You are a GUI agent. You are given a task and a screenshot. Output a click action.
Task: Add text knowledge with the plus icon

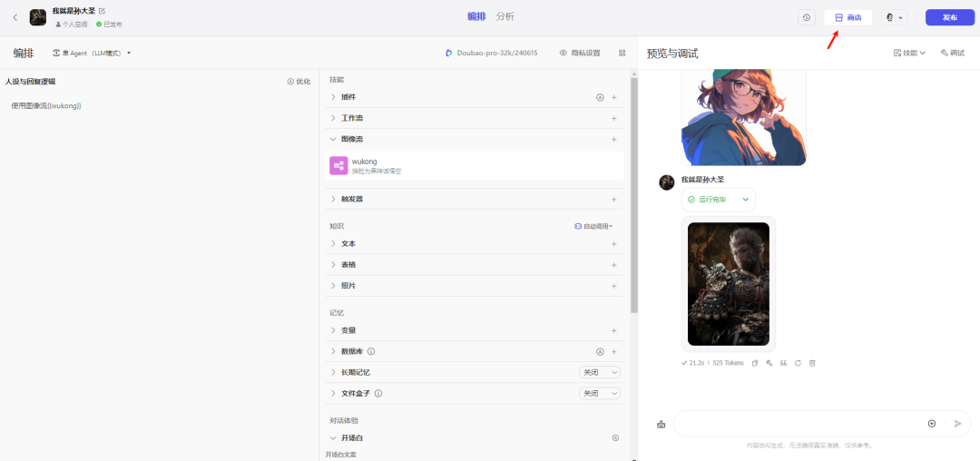click(613, 244)
